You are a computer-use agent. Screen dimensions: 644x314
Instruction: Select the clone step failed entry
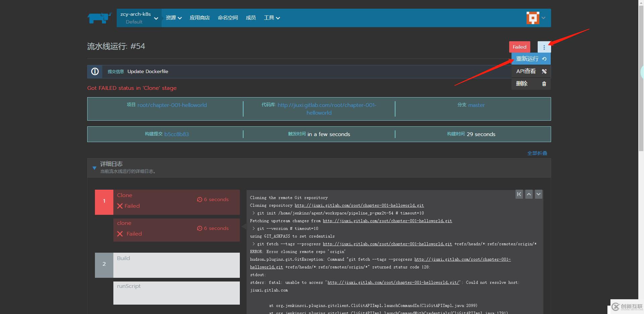[176, 230]
